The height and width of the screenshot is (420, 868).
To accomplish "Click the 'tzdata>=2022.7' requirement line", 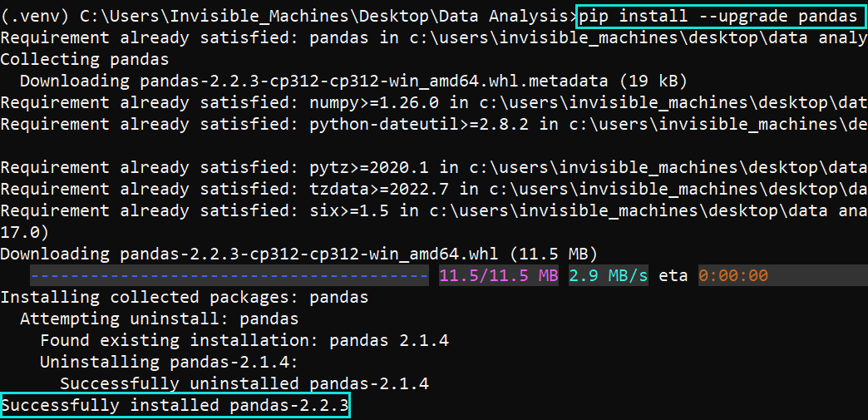I will (434, 190).
